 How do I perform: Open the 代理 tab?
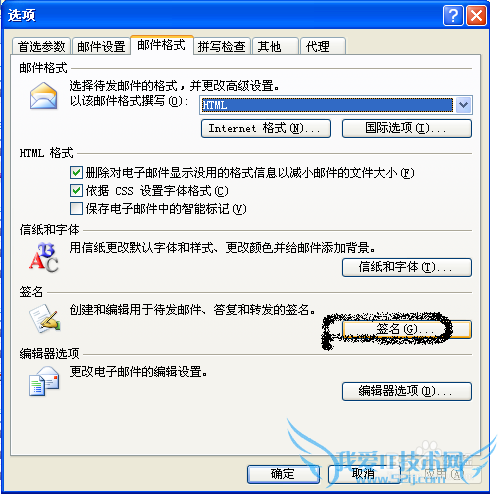tap(323, 46)
